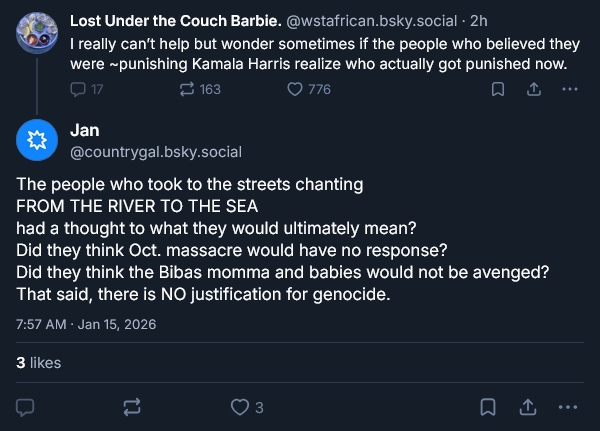
Task: Open Jan's profile avatar
Action: pos(38,139)
